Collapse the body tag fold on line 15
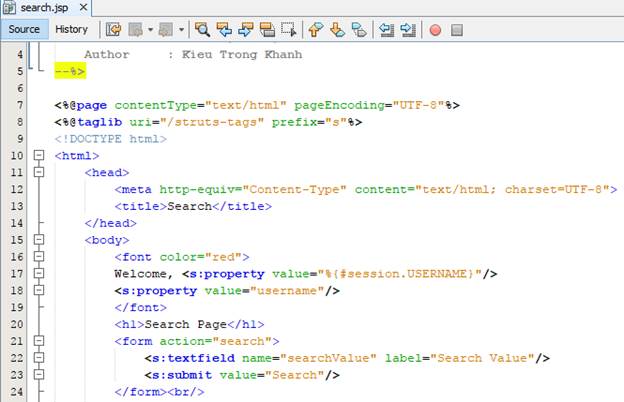 [39, 240]
